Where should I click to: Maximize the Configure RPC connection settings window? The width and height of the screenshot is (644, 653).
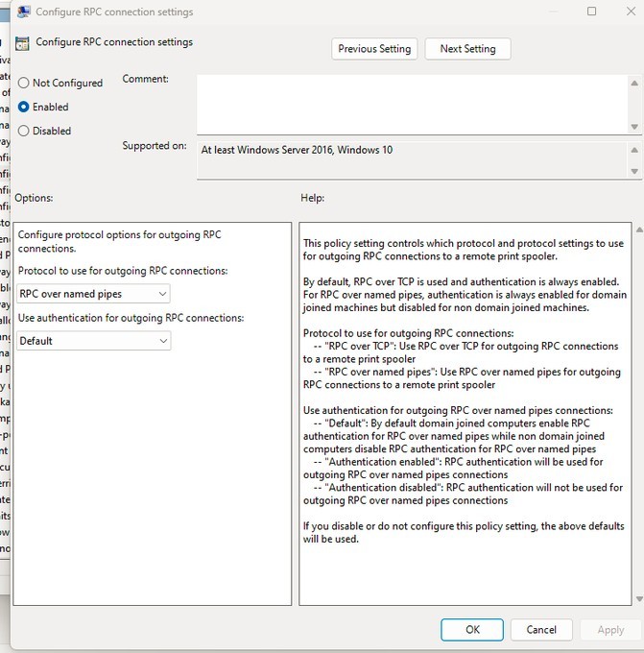click(x=591, y=12)
